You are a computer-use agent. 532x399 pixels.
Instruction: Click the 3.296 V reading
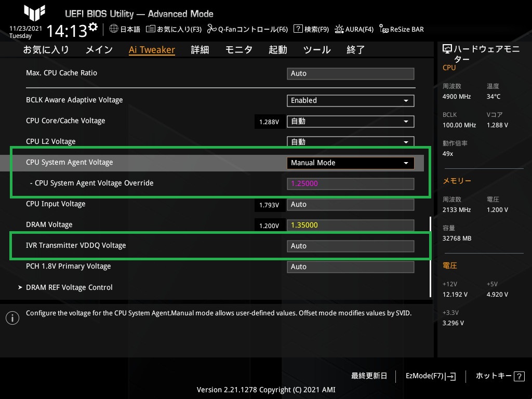tap(453, 323)
